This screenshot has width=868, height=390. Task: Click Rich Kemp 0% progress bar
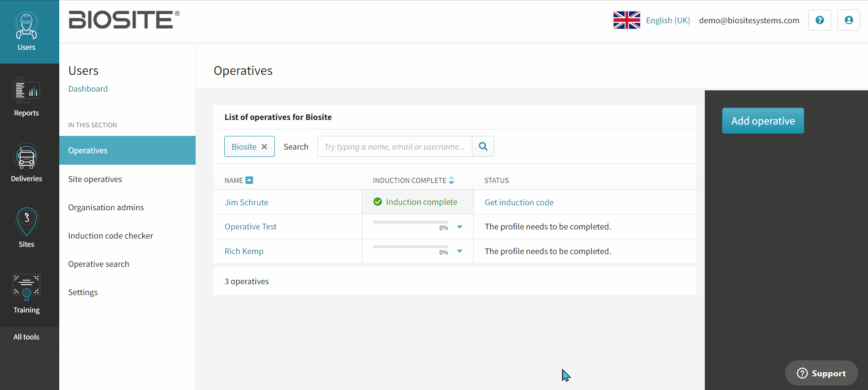(x=411, y=247)
